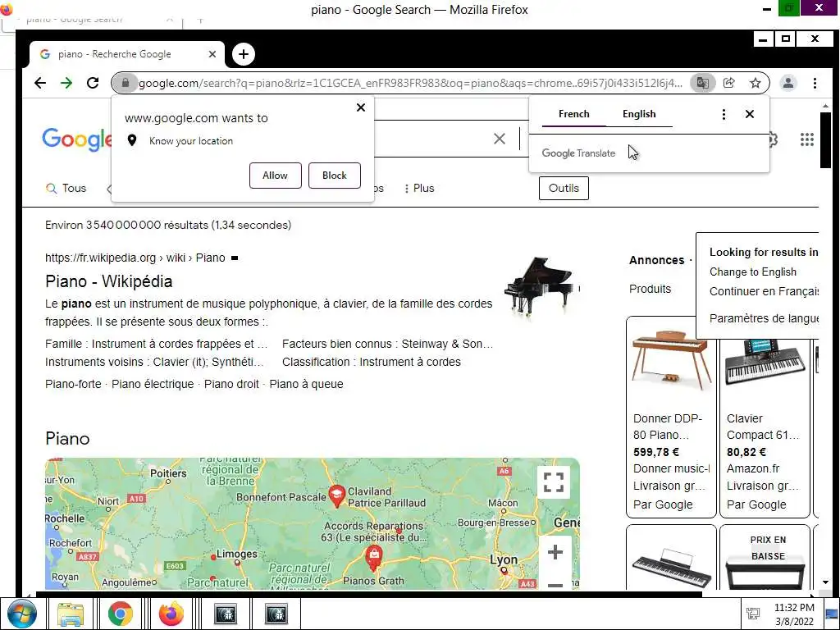Click the page vertical scrollbar thumb

(825, 140)
